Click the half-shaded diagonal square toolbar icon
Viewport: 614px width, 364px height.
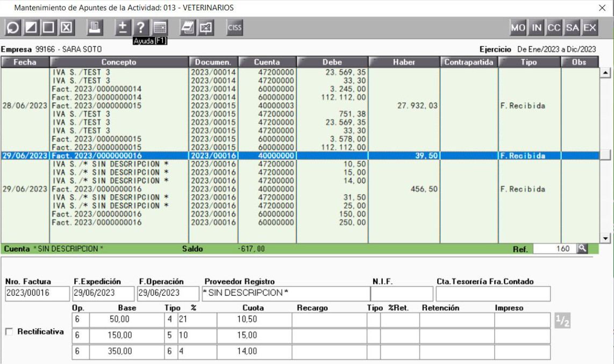[x=31, y=27]
